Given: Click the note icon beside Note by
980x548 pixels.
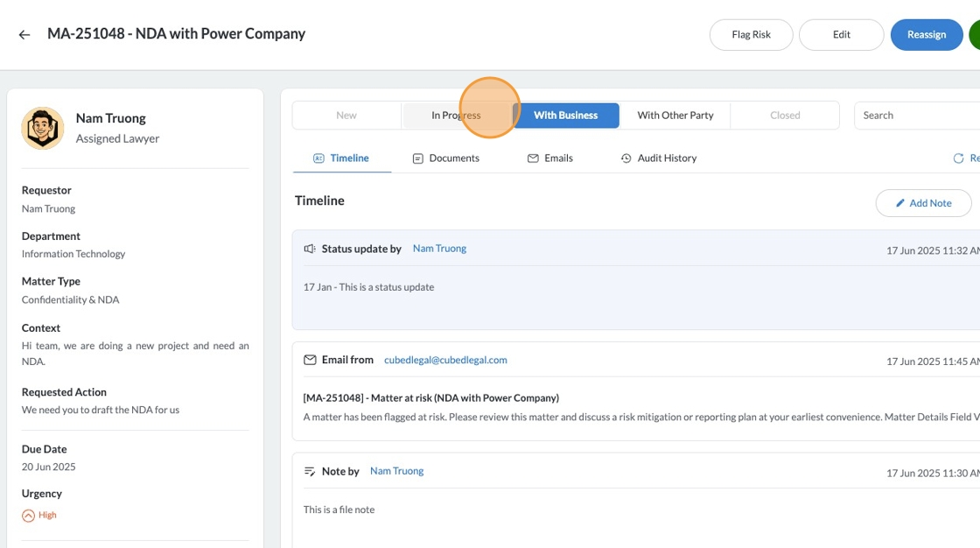Looking at the screenshot, I should pos(310,471).
